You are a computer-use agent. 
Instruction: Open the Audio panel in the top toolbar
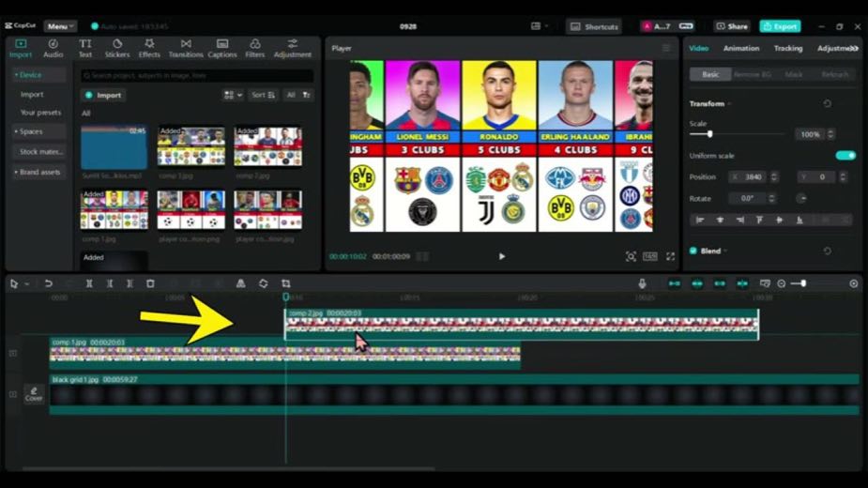53,48
